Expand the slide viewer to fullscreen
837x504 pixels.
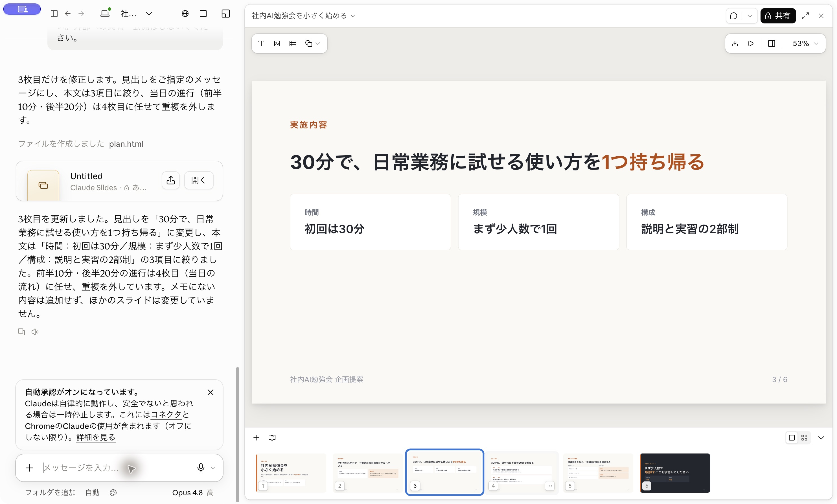805,16
